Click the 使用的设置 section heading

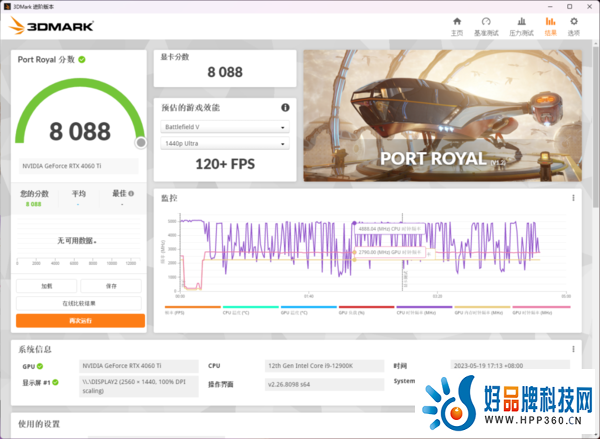[x=39, y=424]
